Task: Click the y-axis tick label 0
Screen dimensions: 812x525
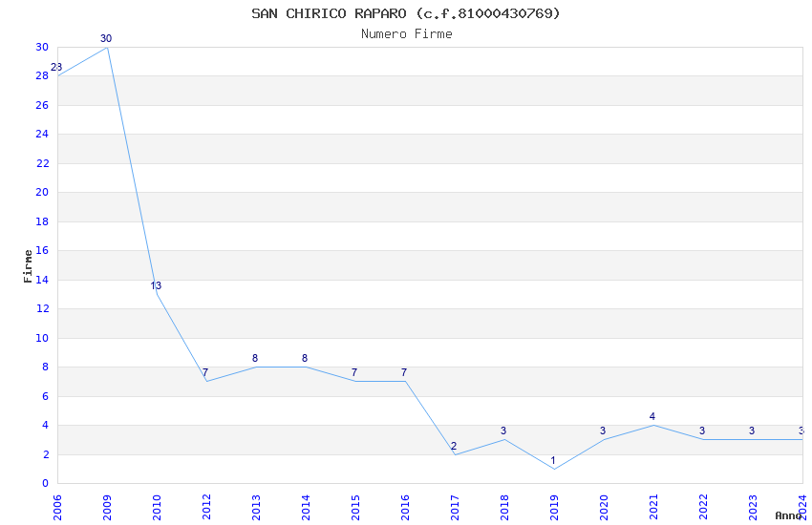Action: click(x=46, y=484)
